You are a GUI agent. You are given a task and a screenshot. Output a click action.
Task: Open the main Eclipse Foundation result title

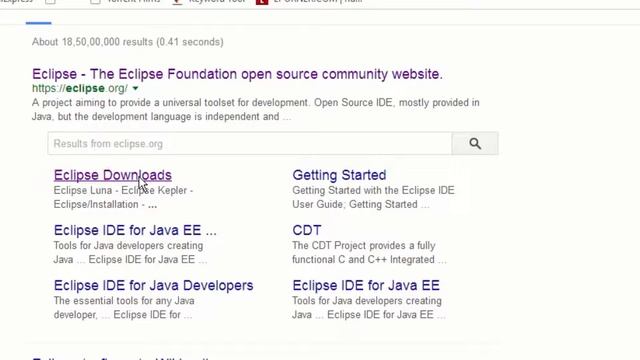point(237,74)
